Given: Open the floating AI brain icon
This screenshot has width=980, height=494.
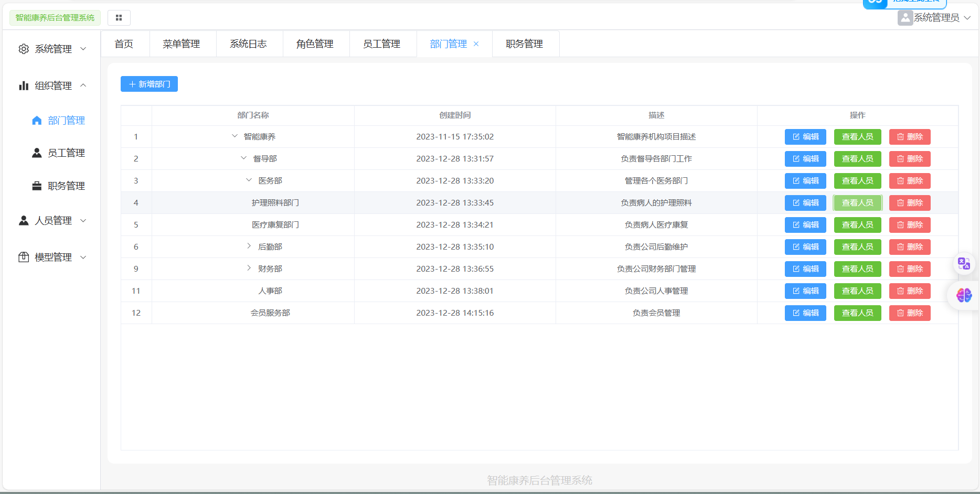Looking at the screenshot, I should pyautogui.click(x=964, y=295).
